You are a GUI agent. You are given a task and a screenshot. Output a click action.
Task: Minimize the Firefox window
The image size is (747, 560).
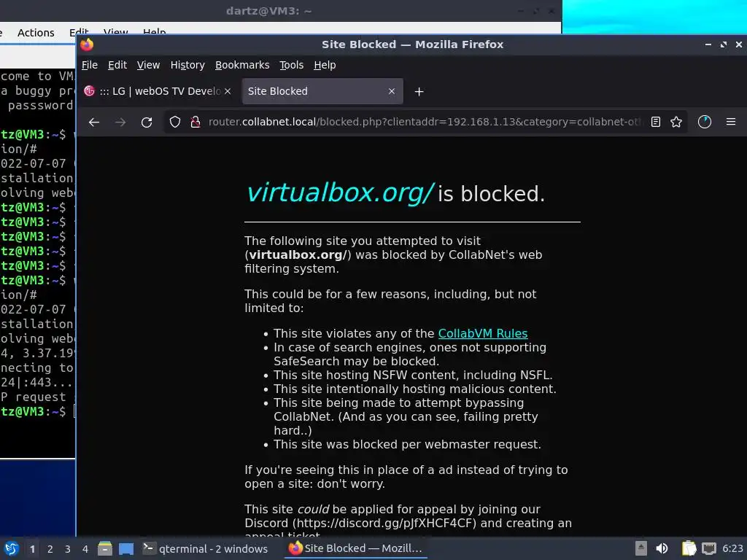(708, 44)
